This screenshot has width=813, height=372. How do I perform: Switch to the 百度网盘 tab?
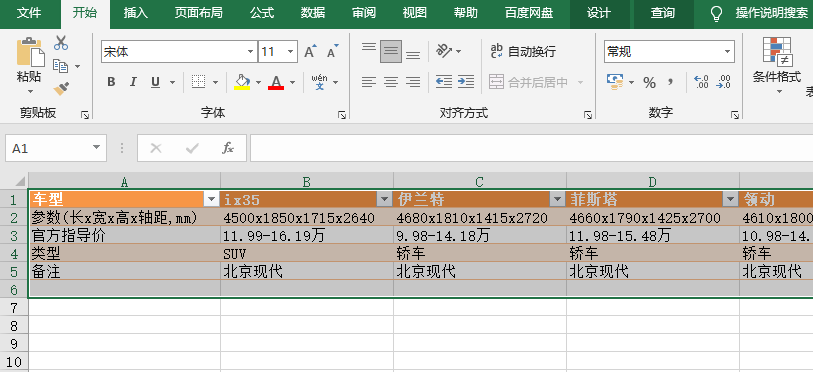(529, 13)
